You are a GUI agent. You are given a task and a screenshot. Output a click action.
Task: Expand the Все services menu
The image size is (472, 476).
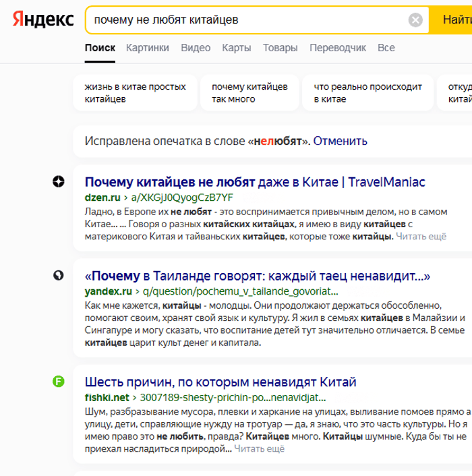[386, 48]
